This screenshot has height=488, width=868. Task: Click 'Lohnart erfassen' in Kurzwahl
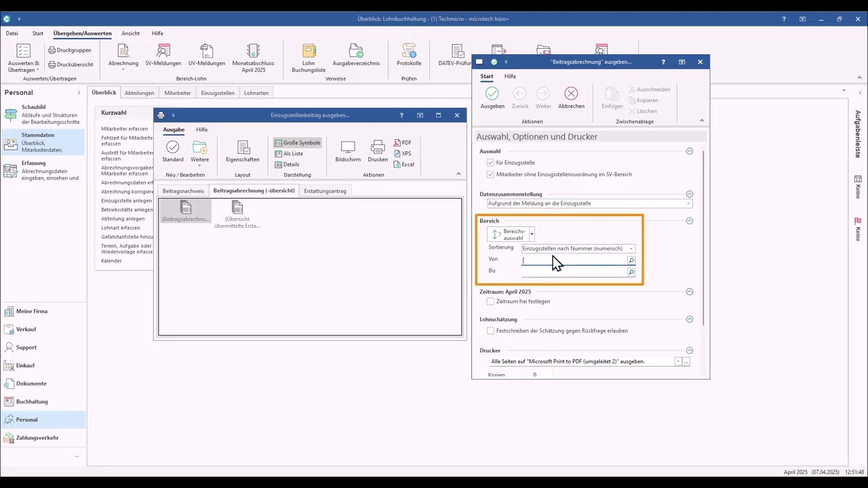click(121, 228)
